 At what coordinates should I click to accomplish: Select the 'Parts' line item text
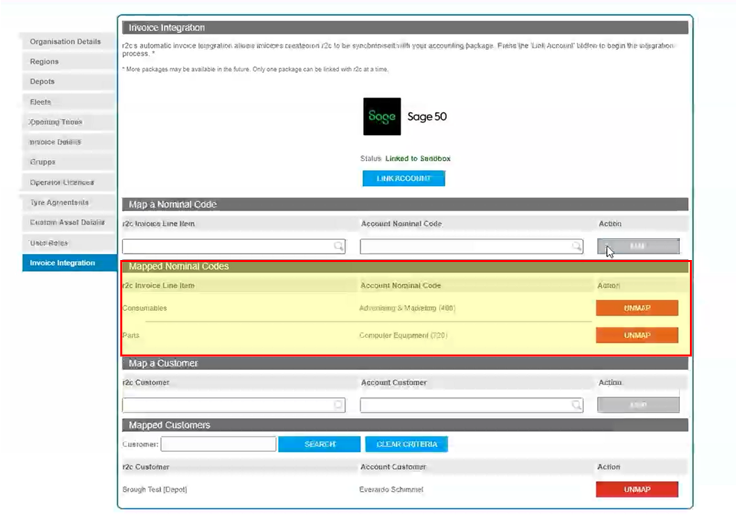(131, 335)
